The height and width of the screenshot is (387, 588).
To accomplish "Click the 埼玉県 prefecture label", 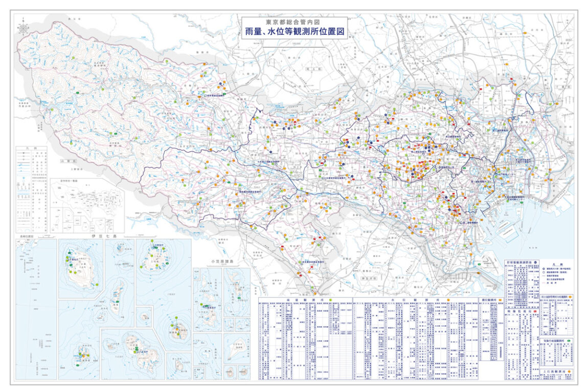I will point(312,68).
